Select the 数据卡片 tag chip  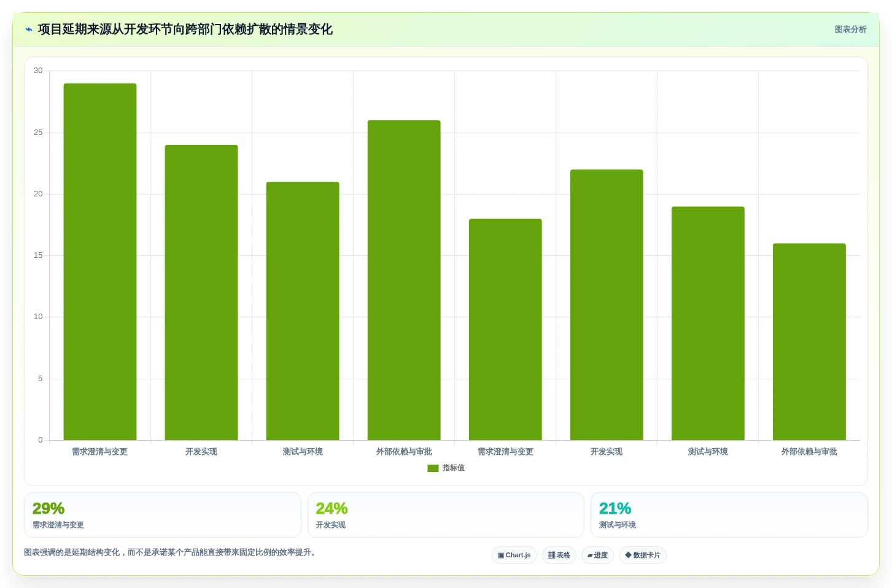pyautogui.click(x=643, y=555)
